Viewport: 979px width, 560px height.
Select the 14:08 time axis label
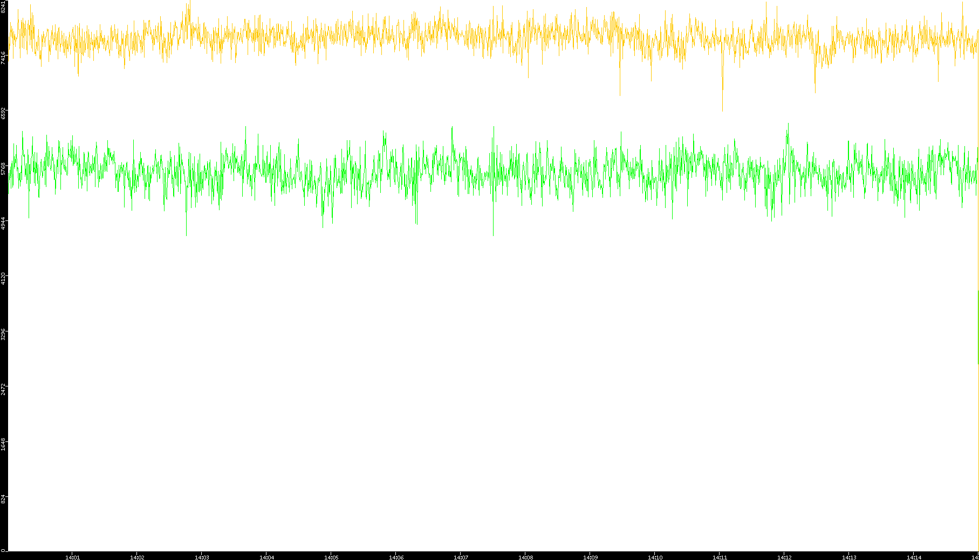[525, 557]
